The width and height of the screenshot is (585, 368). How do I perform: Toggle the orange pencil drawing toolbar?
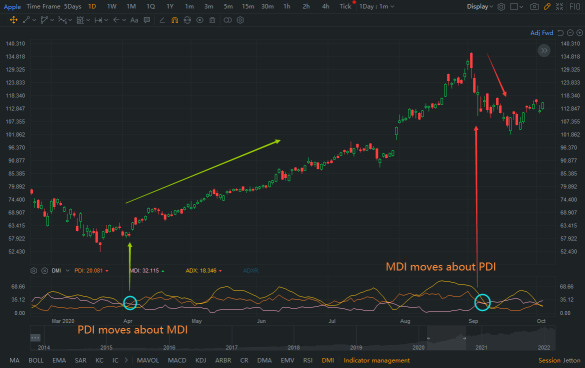coord(547,6)
